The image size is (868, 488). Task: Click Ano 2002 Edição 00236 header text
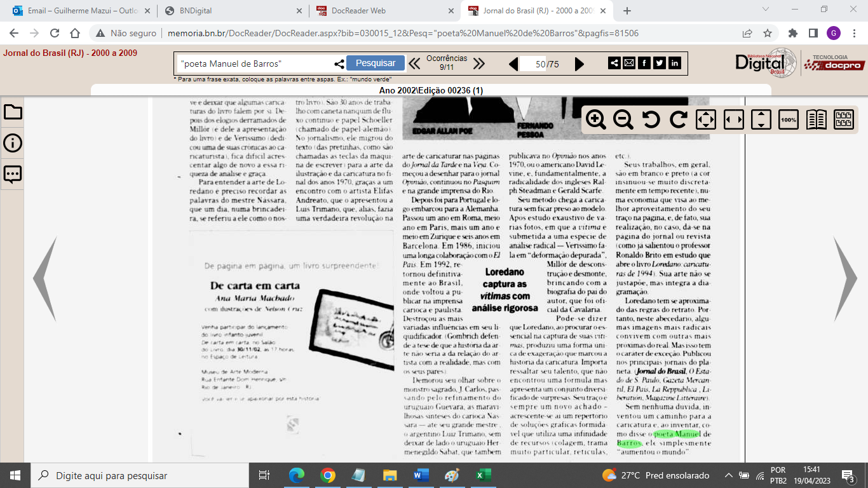click(x=431, y=90)
